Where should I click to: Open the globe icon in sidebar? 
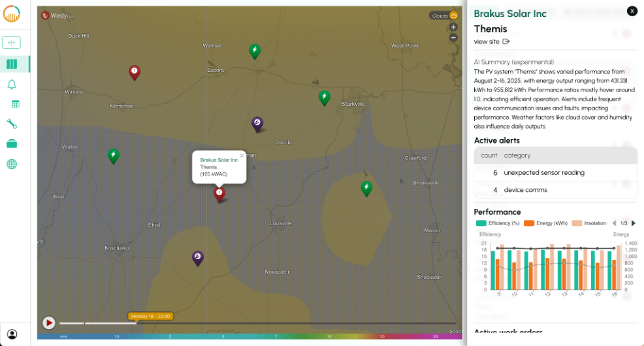[12, 164]
